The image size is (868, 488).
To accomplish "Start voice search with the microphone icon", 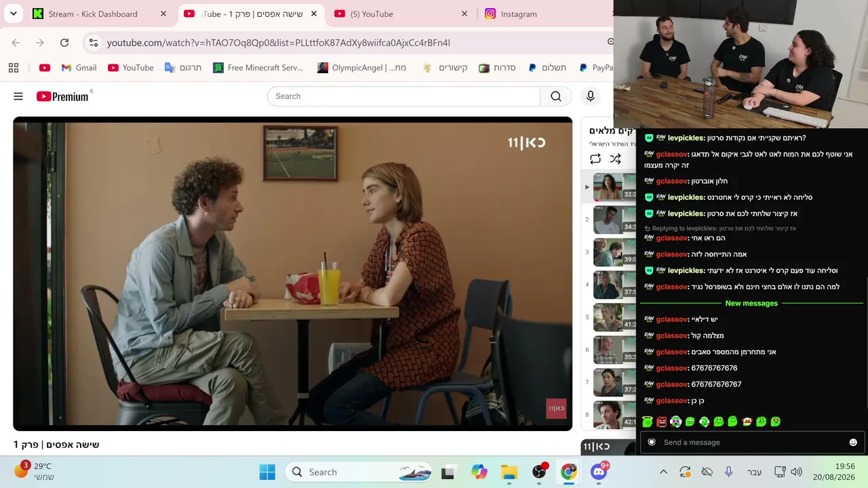I will pos(591,96).
